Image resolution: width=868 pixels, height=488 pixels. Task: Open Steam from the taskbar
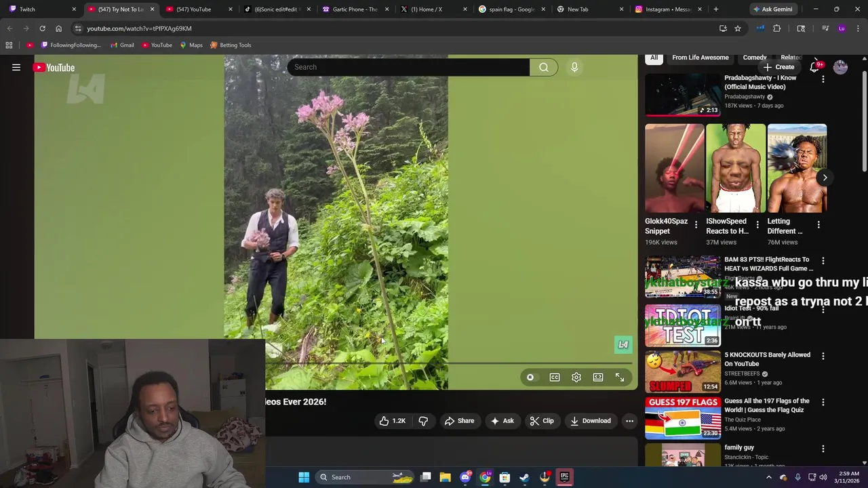(x=524, y=477)
